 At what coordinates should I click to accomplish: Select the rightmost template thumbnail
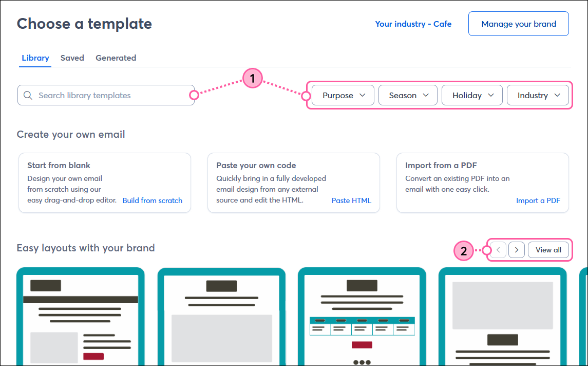pyautogui.click(x=502, y=316)
